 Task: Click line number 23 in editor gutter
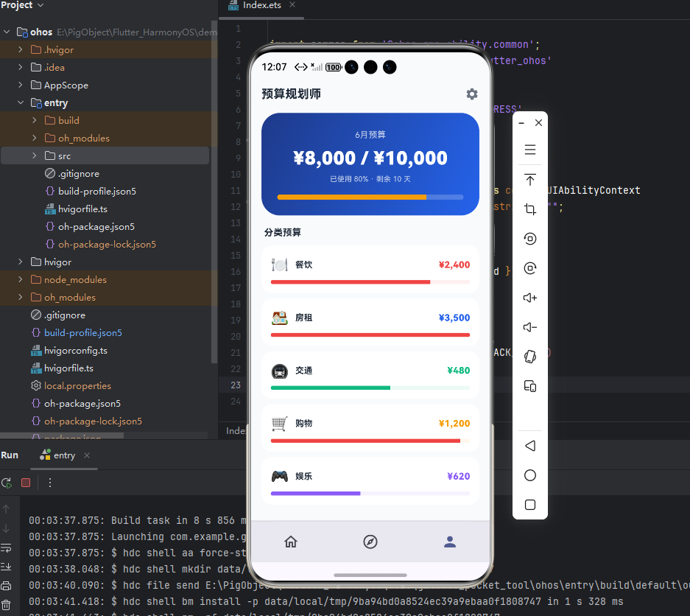(x=236, y=385)
